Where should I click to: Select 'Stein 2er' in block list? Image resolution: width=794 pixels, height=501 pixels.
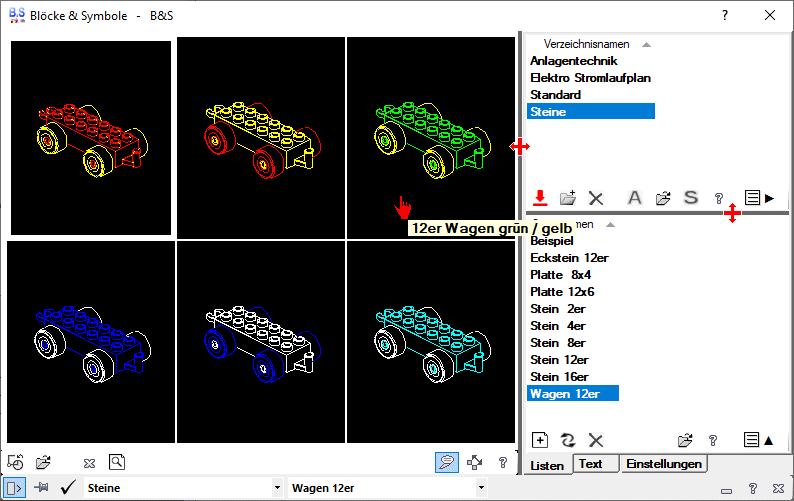[x=558, y=309]
